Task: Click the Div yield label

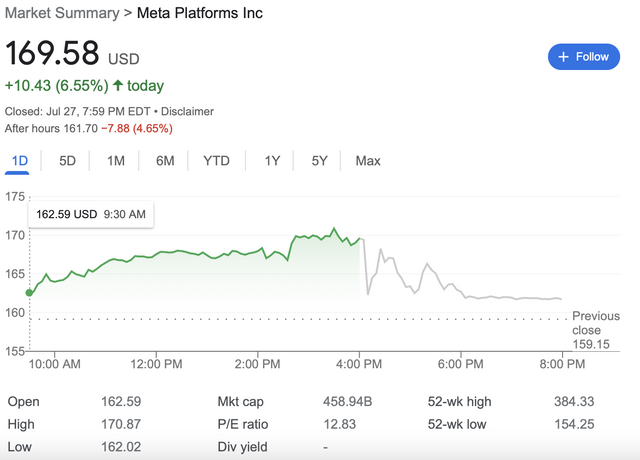Action: coord(242,447)
